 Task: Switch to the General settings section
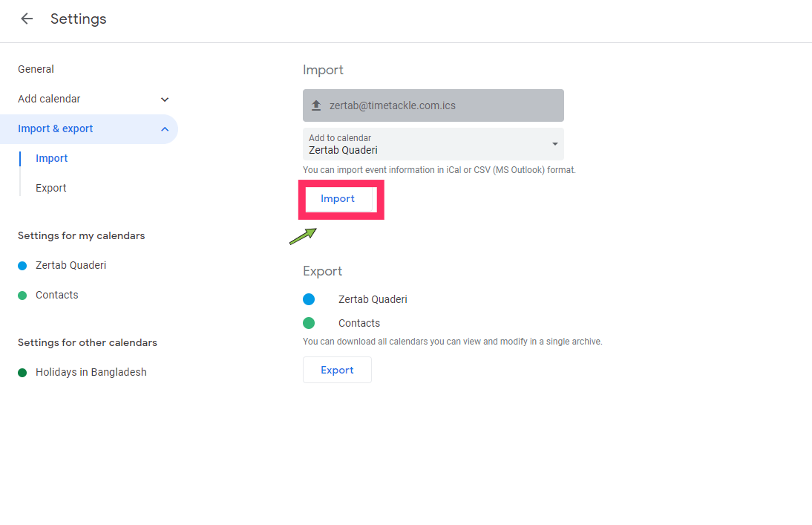pos(36,69)
